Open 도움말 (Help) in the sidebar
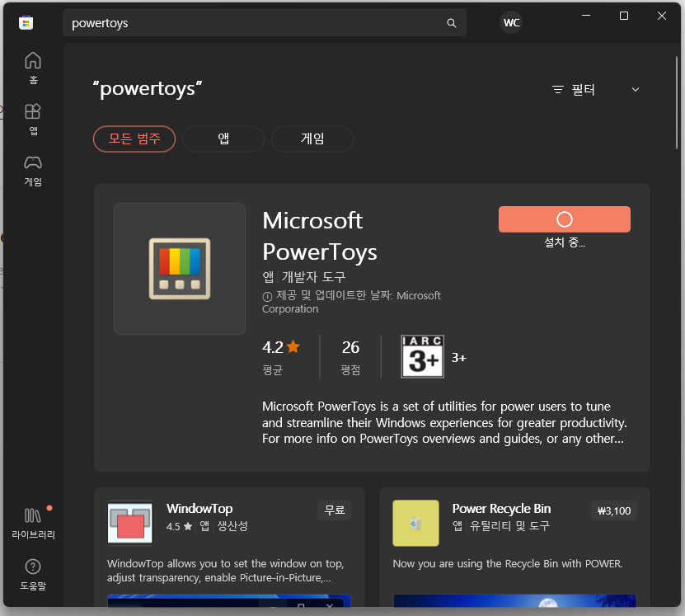The image size is (685, 616). click(33, 575)
